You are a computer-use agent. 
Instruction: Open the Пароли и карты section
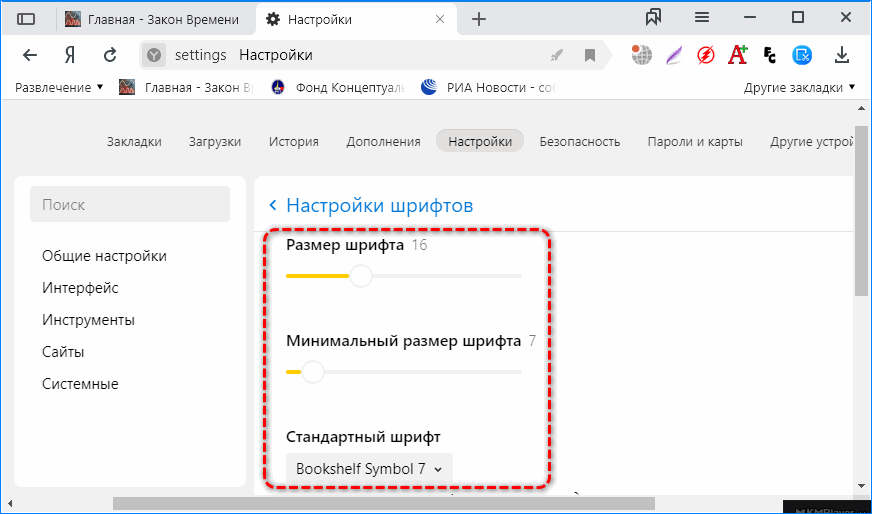coord(695,141)
